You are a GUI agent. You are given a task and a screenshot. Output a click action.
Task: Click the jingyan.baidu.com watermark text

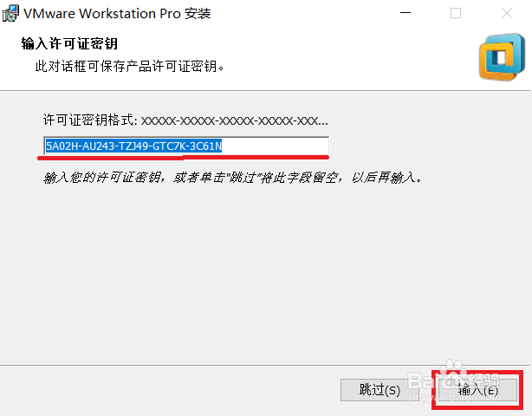453,397
